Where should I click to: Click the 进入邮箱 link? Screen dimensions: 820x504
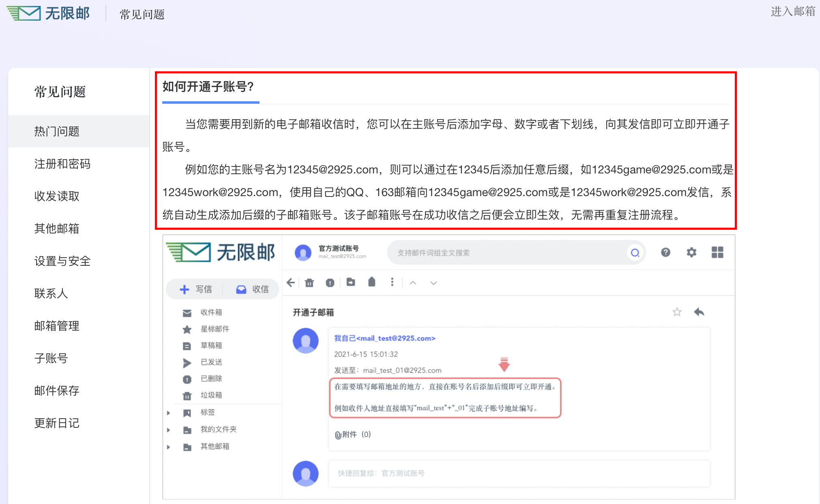pos(792,11)
